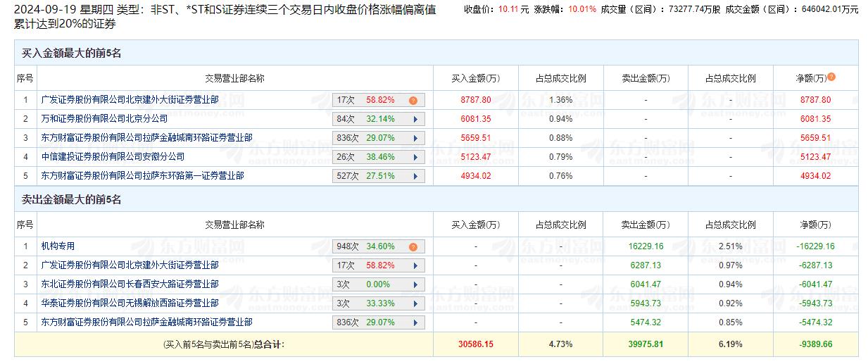The image size is (868, 364).
Task: Click arrow icon in 拉萨东环路第一证券营业部 row
Action: (x=415, y=176)
